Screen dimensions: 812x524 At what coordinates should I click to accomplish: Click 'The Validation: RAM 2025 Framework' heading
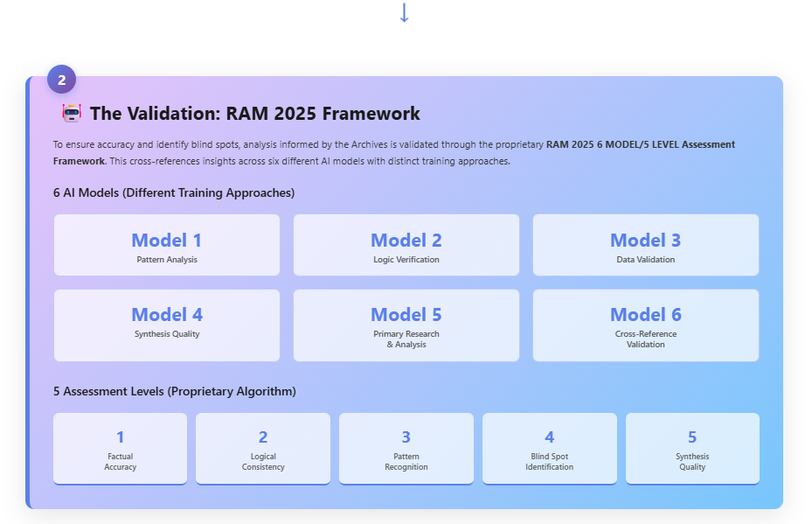(255, 114)
